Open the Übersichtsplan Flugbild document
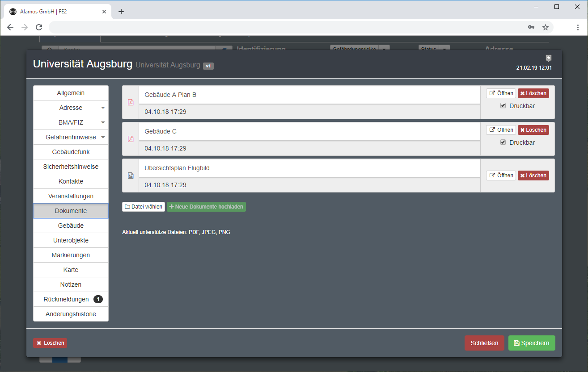588x372 pixels. (x=501, y=176)
